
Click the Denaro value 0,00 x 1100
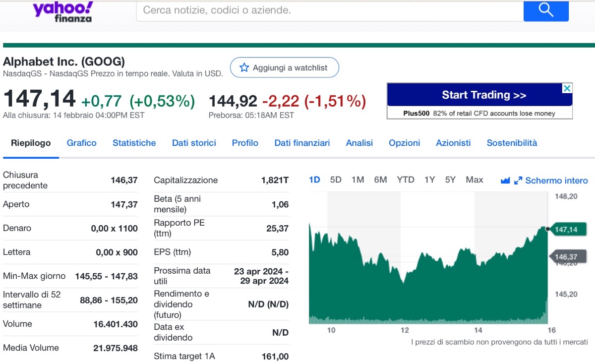click(115, 229)
